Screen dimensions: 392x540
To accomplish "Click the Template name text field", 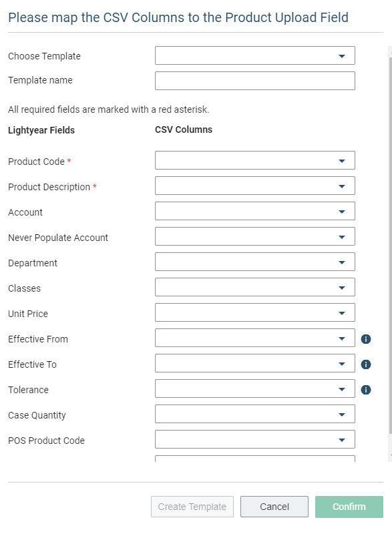I will point(255,81).
